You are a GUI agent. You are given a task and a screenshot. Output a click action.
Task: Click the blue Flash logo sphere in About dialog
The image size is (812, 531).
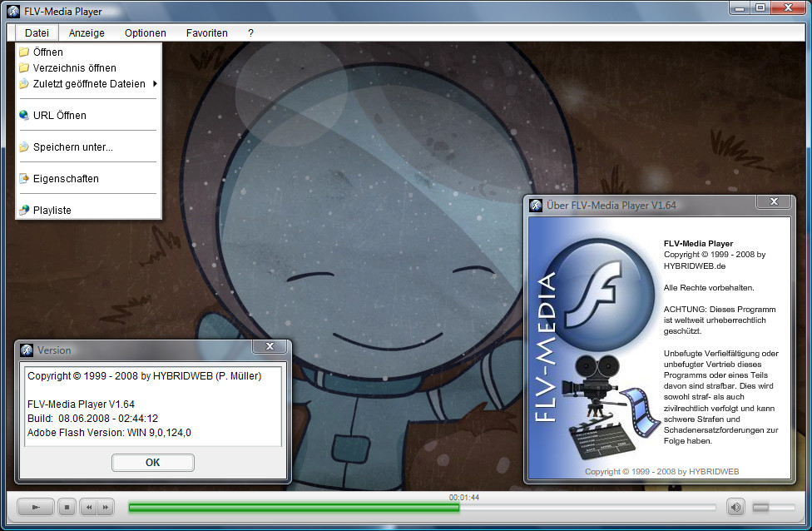(600, 293)
